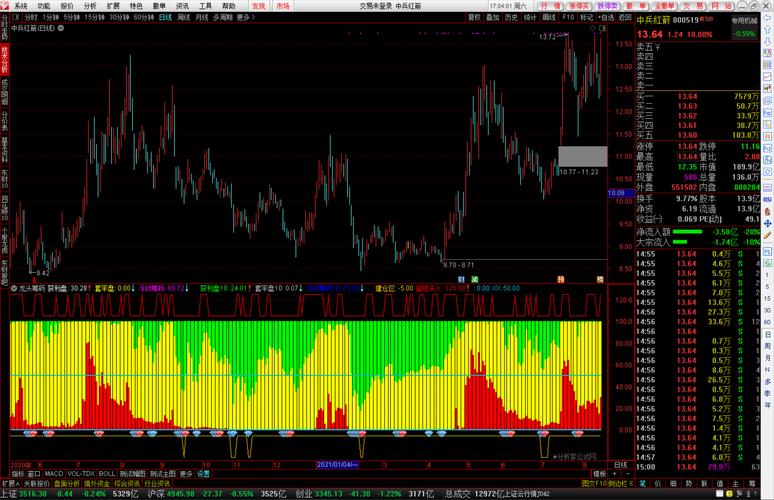Click the indicator settings icon before 龙头筹码

point(14,288)
